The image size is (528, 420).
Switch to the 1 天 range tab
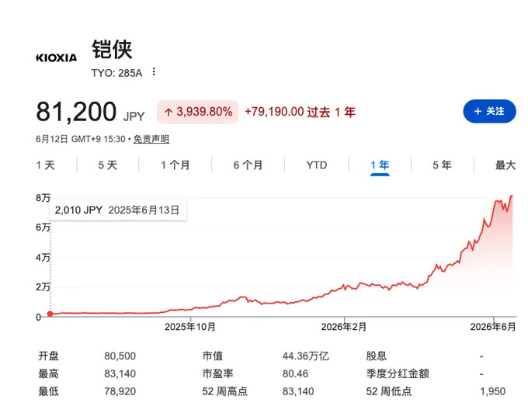click(x=45, y=165)
